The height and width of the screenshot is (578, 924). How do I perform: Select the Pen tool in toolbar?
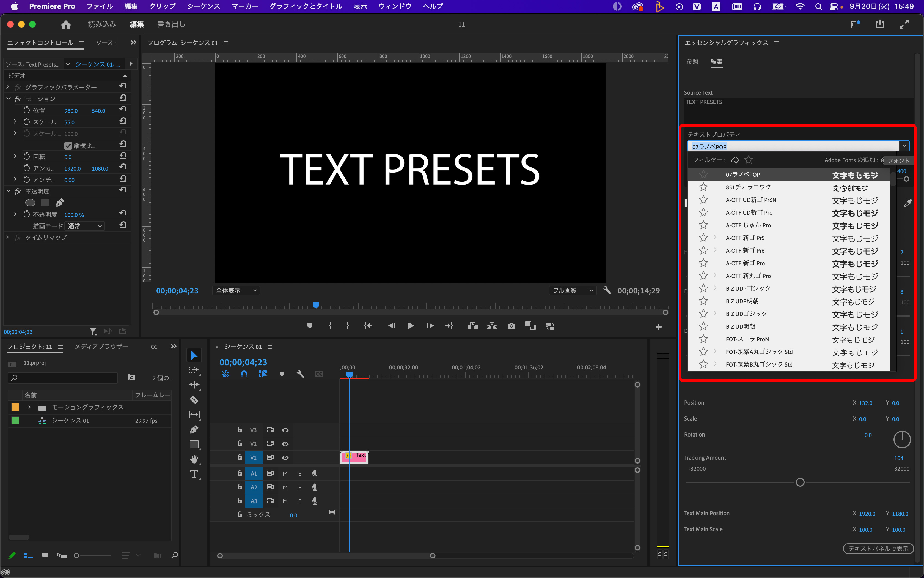(194, 429)
